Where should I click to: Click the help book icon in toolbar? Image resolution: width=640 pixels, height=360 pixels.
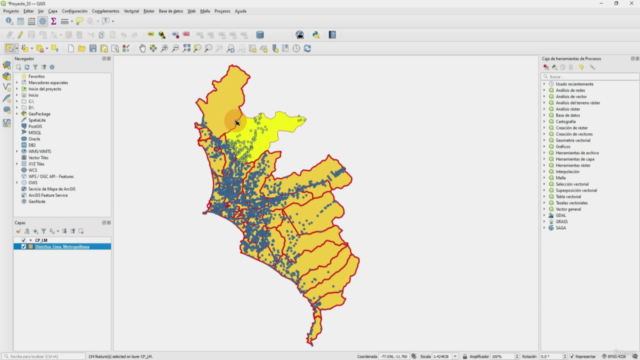(332, 35)
